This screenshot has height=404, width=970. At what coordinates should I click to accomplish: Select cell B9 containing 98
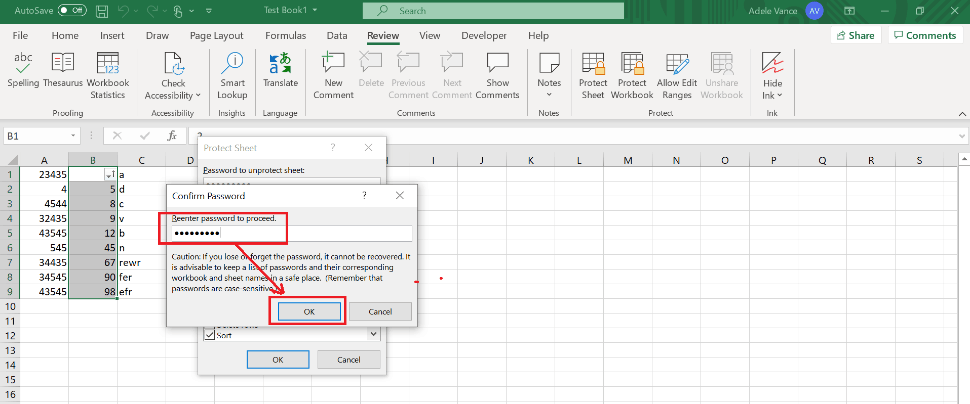(93, 291)
